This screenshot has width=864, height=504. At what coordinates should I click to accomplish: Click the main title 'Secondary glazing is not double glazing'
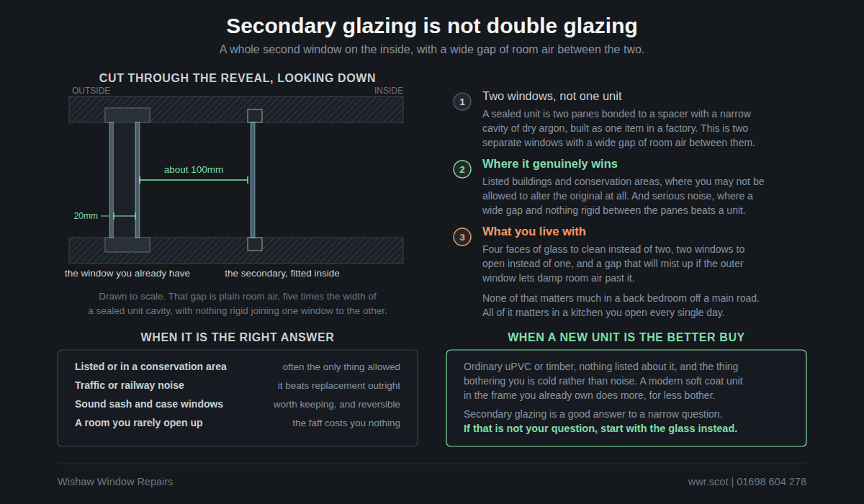click(x=432, y=26)
